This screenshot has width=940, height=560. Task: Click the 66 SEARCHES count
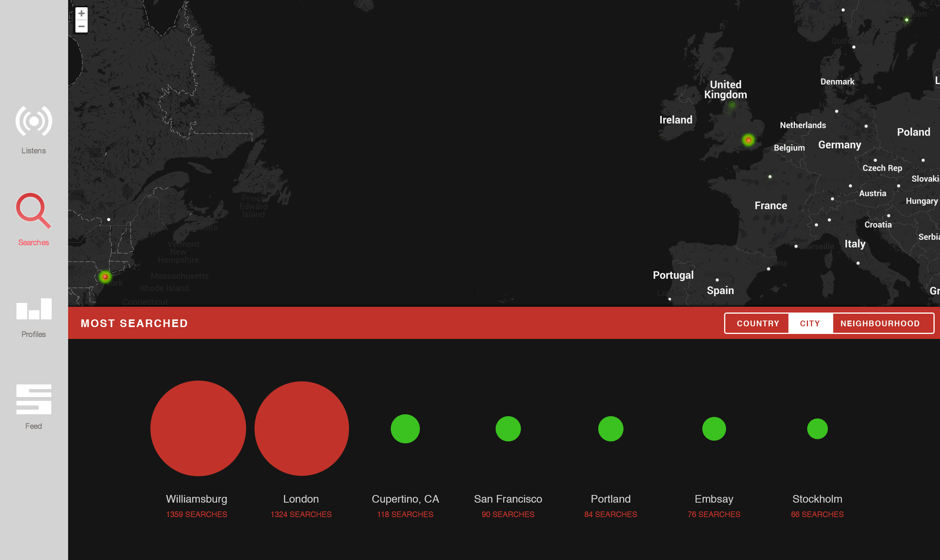tap(818, 514)
